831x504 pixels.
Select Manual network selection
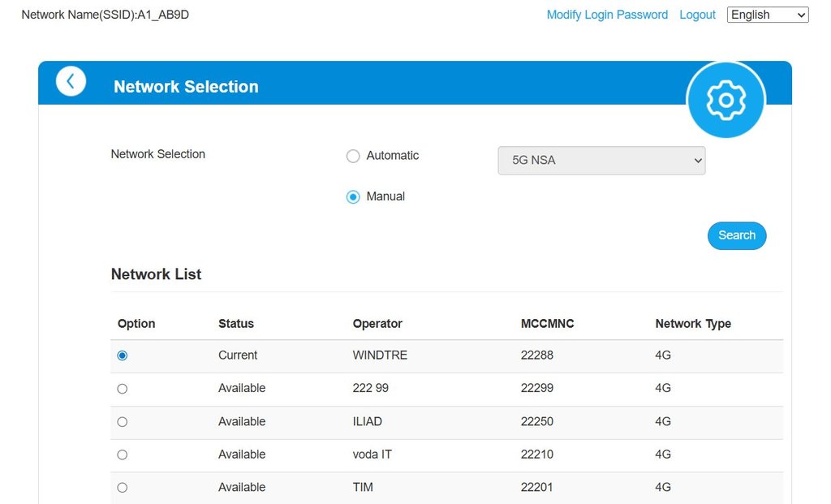coord(353,196)
